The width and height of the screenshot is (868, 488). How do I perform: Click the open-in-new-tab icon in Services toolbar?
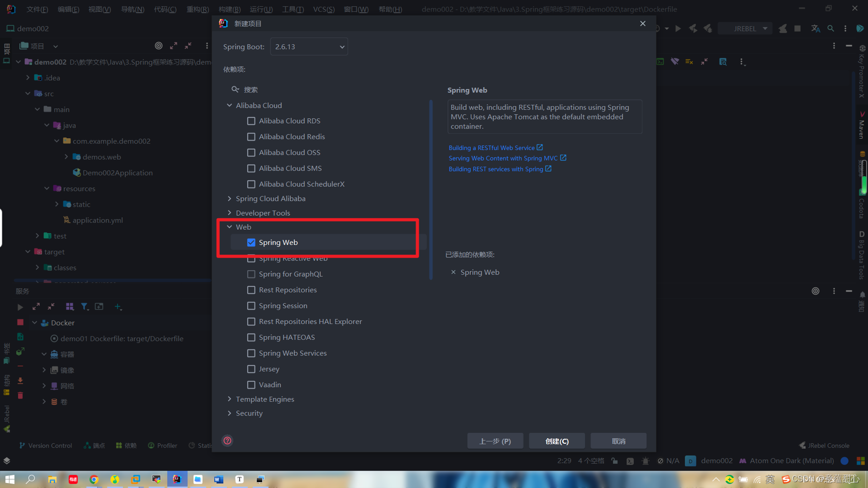(x=99, y=307)
